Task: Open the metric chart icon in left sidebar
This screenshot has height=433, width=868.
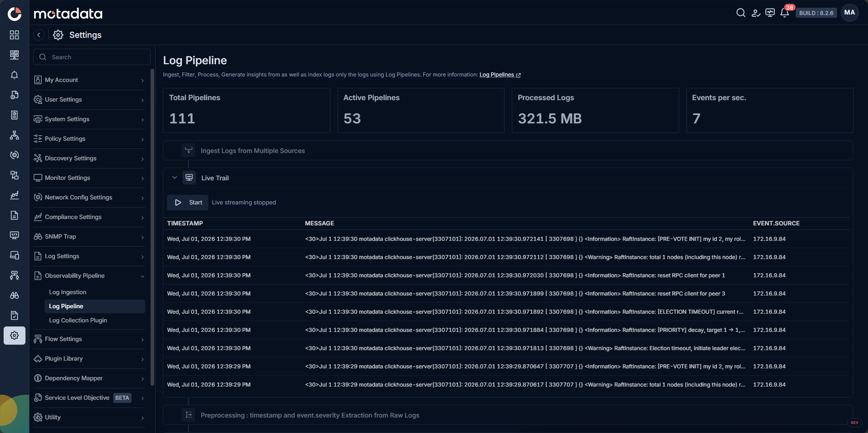Action: click(x=15, y=195)
